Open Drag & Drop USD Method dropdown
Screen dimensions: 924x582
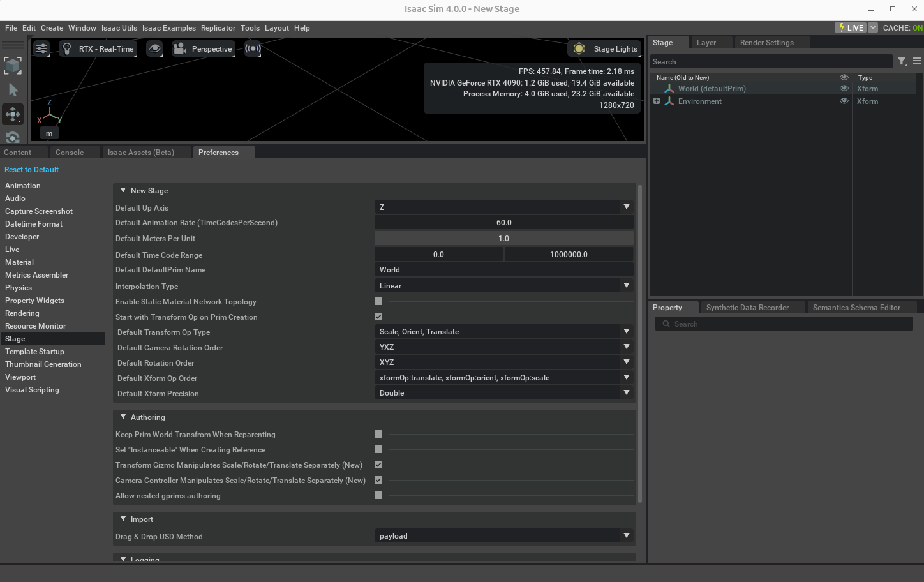click(504, 536)
